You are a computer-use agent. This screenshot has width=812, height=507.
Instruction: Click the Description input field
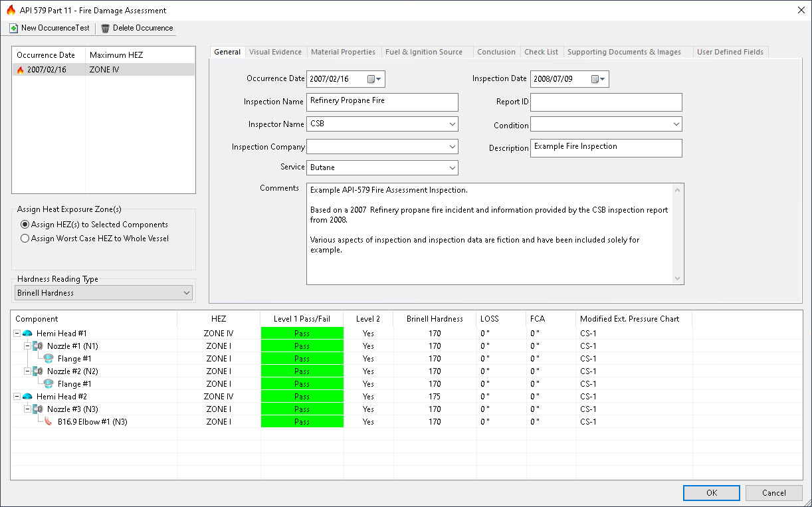click(606, 148)
